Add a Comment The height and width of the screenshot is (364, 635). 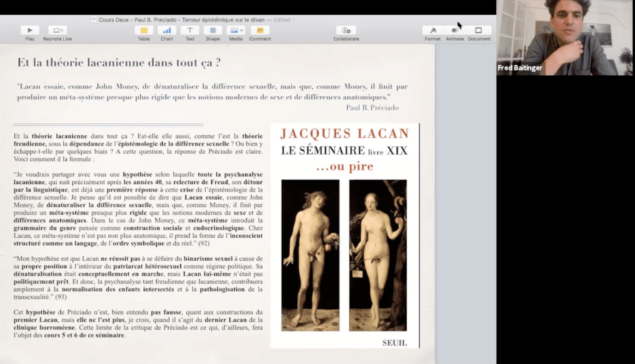(260, 30)
